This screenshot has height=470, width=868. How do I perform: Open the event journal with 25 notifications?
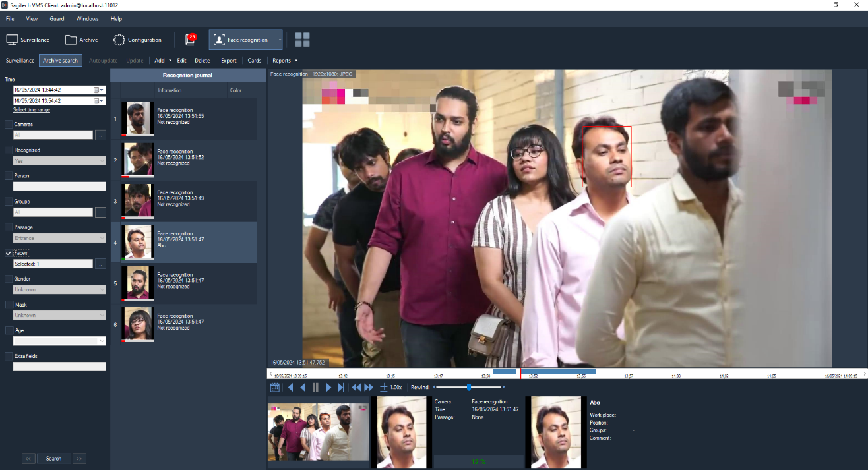pos(190,40)
